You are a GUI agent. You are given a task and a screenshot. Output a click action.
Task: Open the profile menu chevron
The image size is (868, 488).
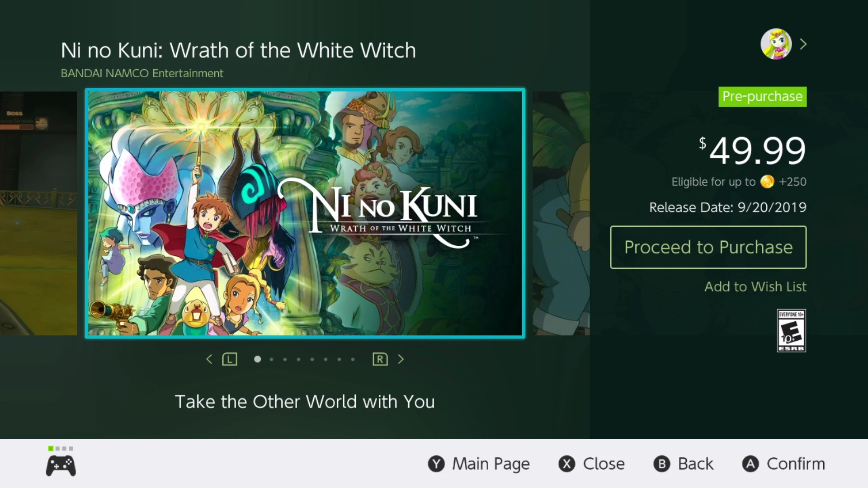click(x=804, y=43)
